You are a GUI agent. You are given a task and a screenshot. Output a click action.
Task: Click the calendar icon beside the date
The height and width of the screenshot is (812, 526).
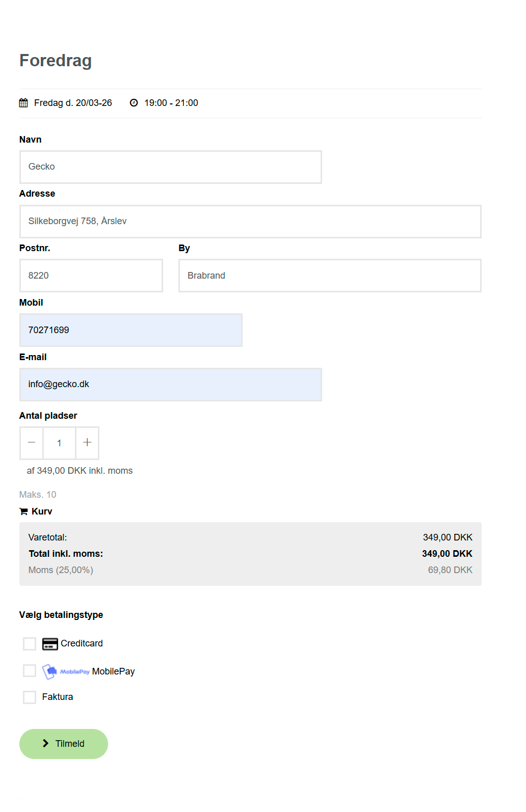[x=23, y=103]
